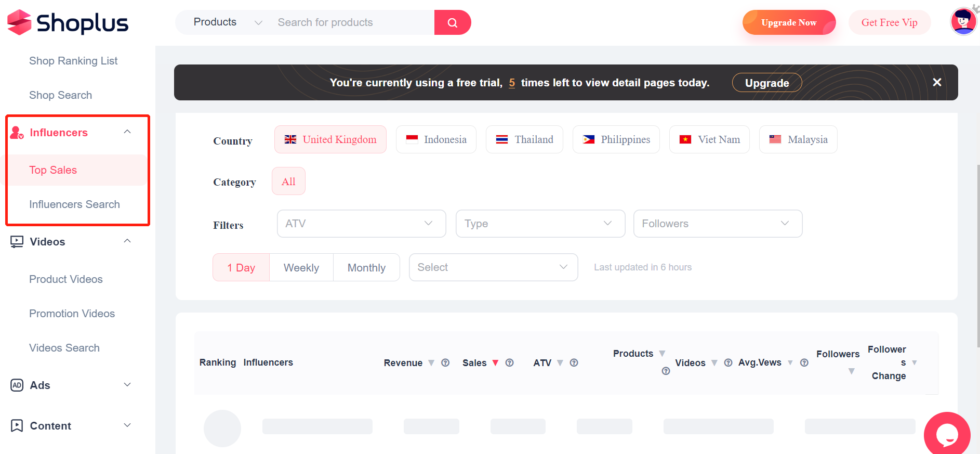Click the Avg.Views help icon
This screenshot has width=980, height=454.
[x=804, y=363]
